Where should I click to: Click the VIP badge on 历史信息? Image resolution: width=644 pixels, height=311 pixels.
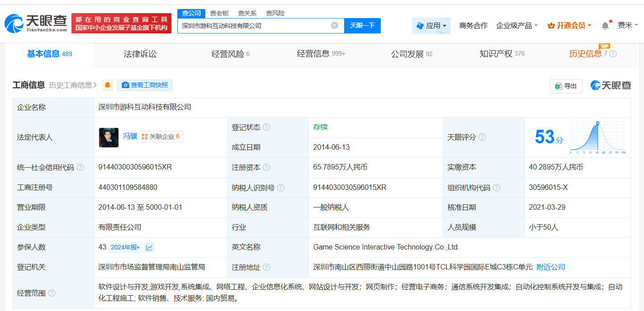click(605, 46)
